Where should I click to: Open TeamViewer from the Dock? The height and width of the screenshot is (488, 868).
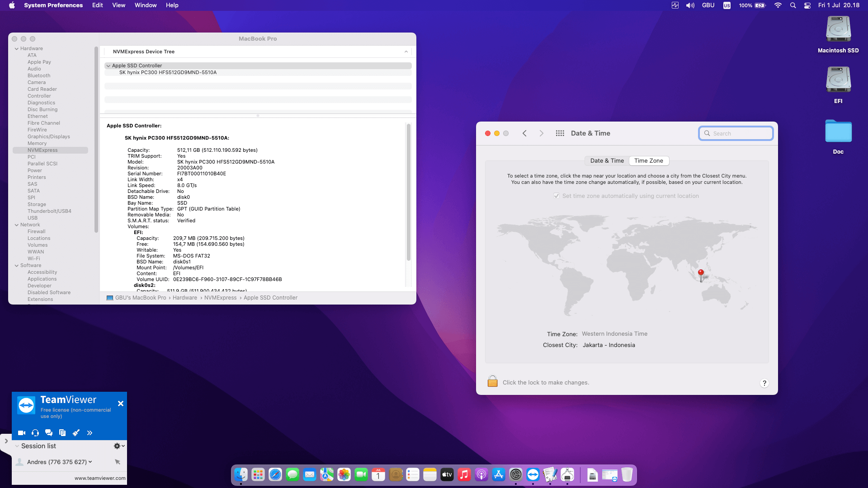pos(533,474)
